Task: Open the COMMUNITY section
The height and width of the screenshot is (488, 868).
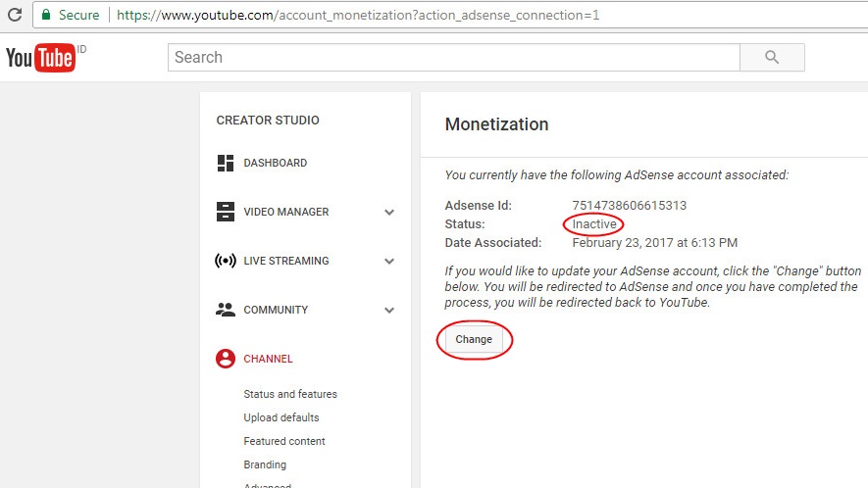Action: tap(276, 310)
